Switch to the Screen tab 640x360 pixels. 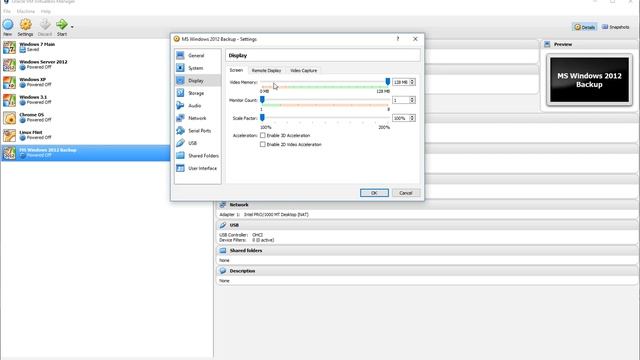236,70
